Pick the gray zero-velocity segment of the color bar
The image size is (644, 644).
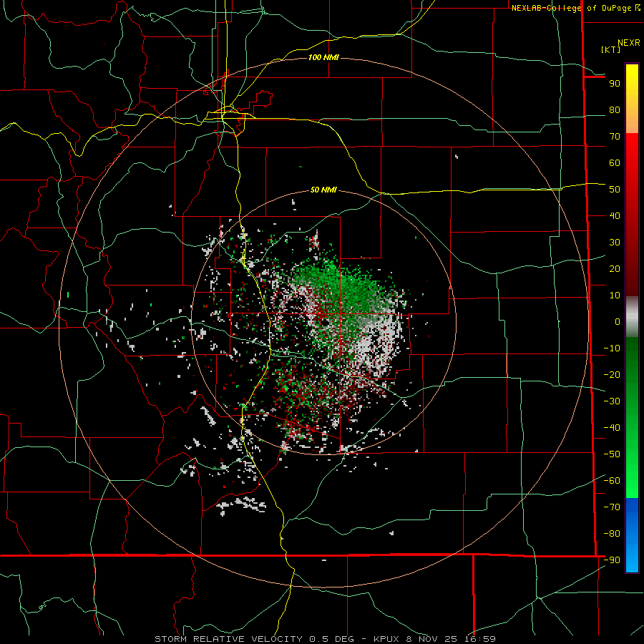632,317
